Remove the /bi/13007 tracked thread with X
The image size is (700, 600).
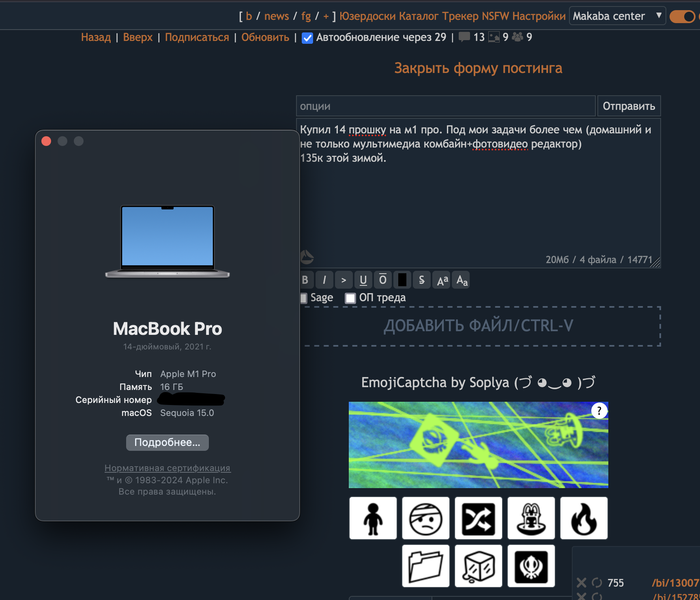pyautogui.click(x=582, y=583)
